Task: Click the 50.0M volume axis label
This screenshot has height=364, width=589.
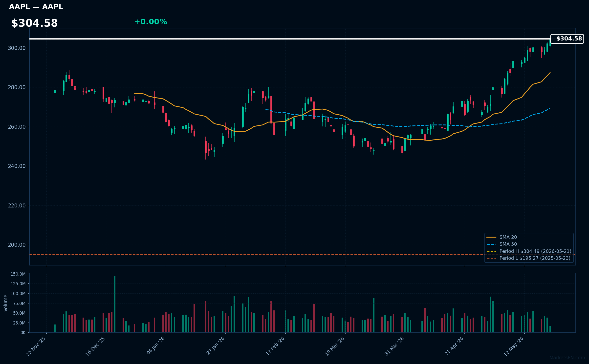Action: [x=19, y=313]
